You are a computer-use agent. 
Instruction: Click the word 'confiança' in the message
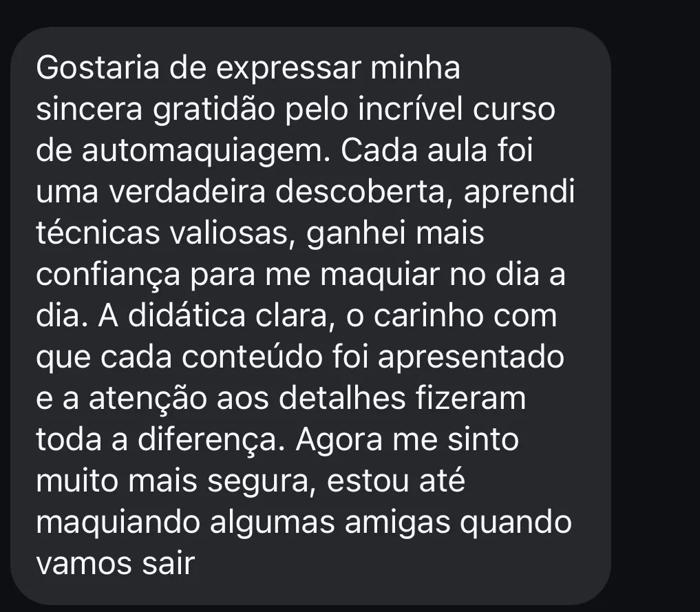pos(108,275)
